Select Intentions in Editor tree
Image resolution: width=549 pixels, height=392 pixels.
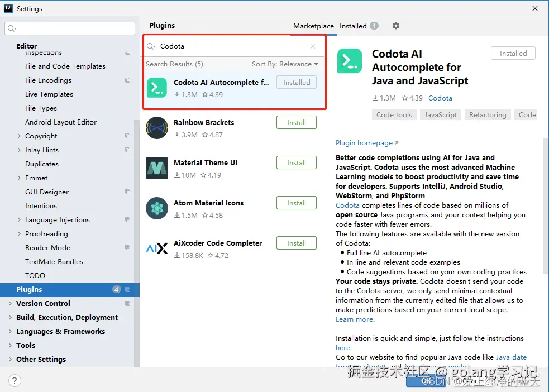(41, 206)
